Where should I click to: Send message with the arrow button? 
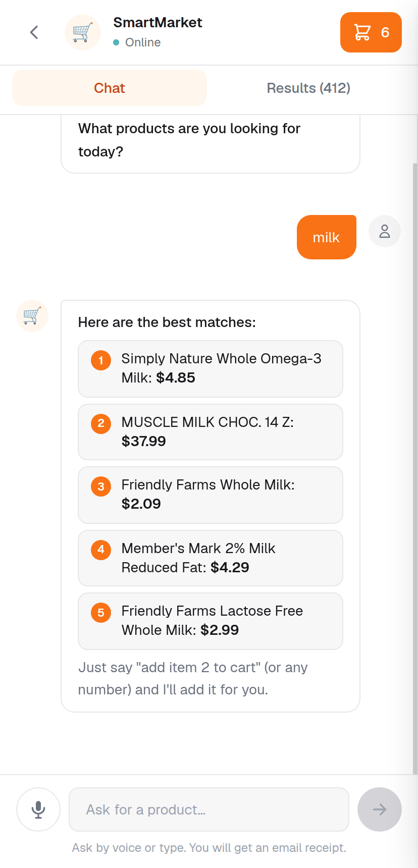[x=380, y=809]
